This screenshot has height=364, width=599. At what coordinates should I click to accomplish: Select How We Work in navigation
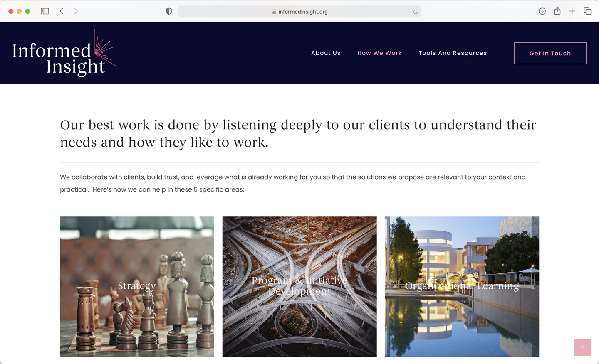[379, 53]
